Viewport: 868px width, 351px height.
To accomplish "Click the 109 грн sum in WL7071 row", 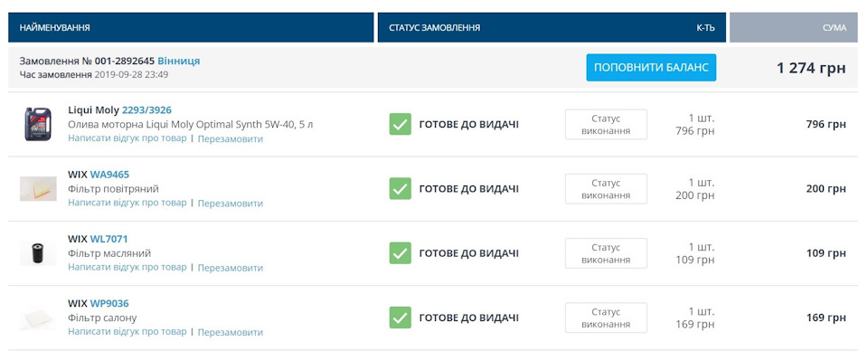I will [826, 253].
